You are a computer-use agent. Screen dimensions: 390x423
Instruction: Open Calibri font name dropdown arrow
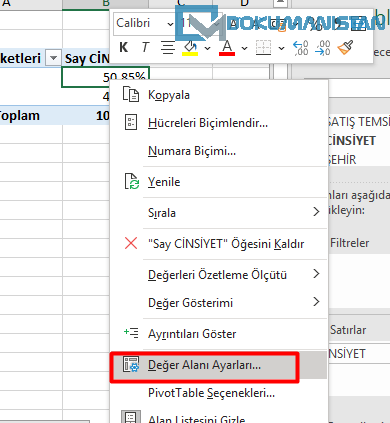click(170, 24)
